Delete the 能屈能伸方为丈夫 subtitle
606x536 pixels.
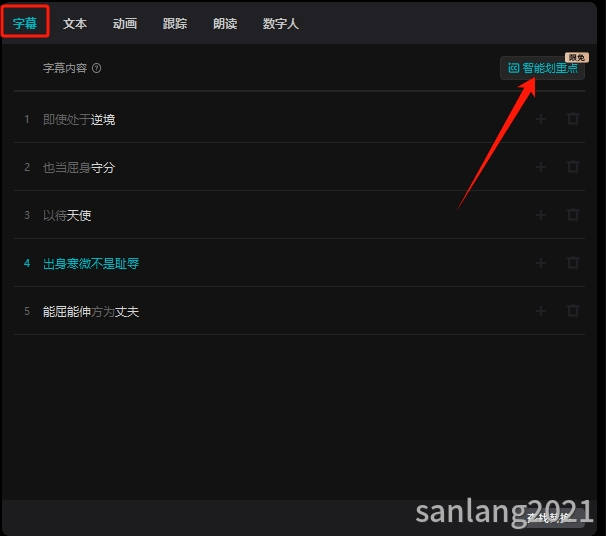tap(573, 311)
